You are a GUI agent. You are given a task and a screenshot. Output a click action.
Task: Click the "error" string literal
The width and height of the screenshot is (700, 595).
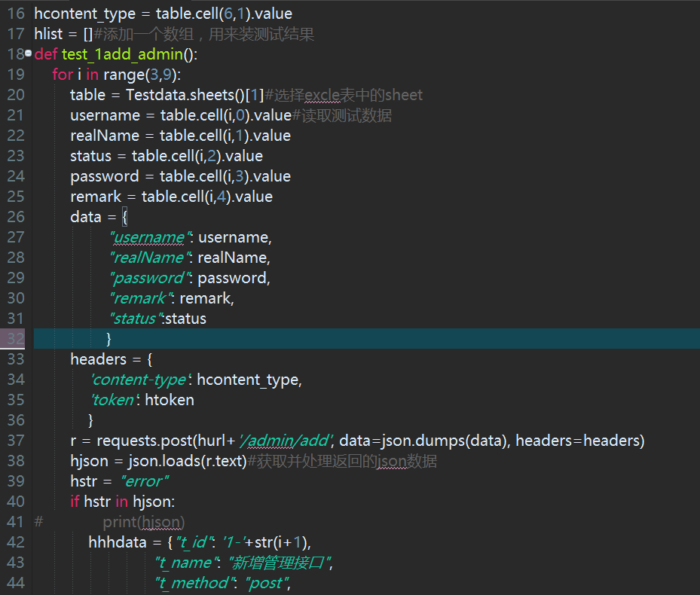coord(145,481)
